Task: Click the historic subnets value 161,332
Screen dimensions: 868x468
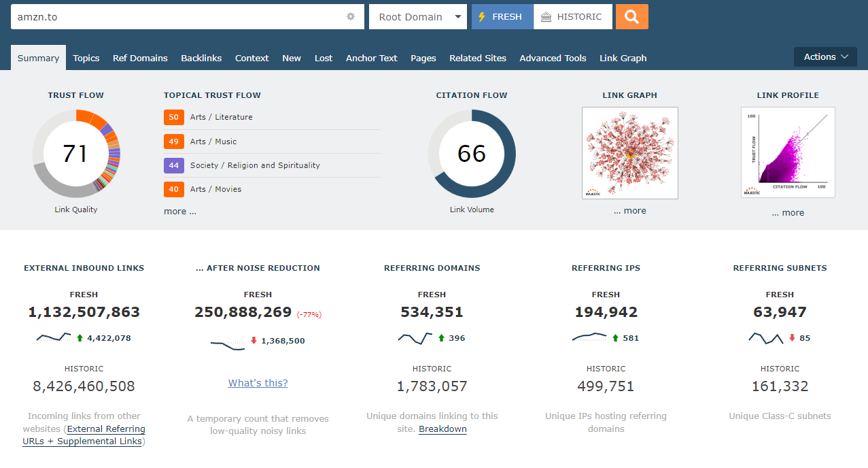Action: click(780, 386)
